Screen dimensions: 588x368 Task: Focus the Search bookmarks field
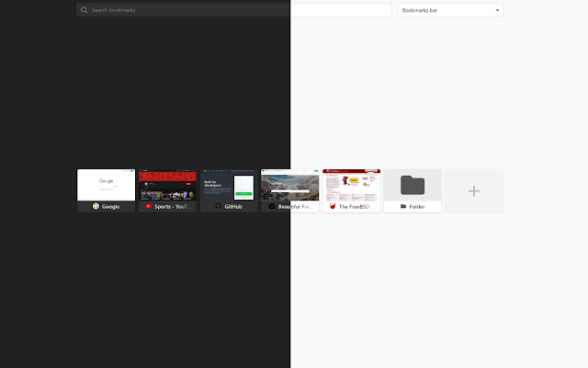point(234,10)
